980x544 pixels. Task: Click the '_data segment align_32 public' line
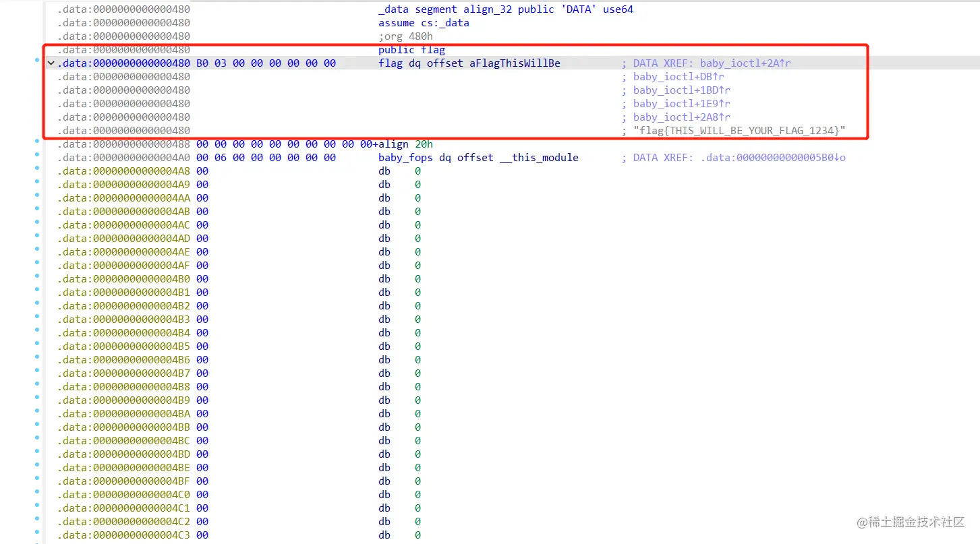click(506, 9)
